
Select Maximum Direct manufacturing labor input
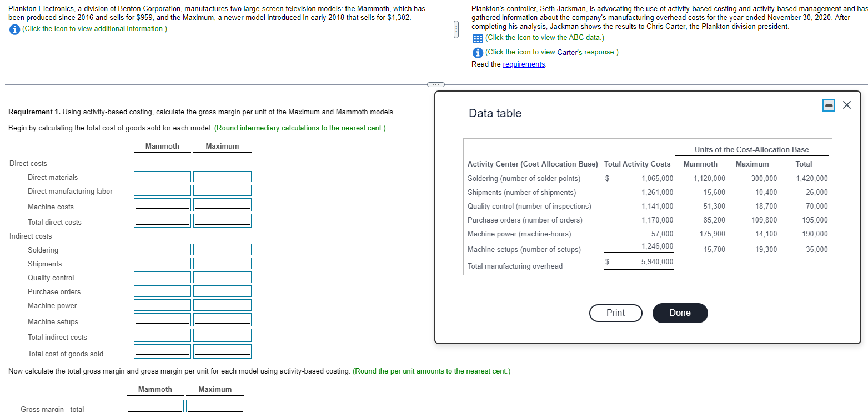click(x=222, y=191)
